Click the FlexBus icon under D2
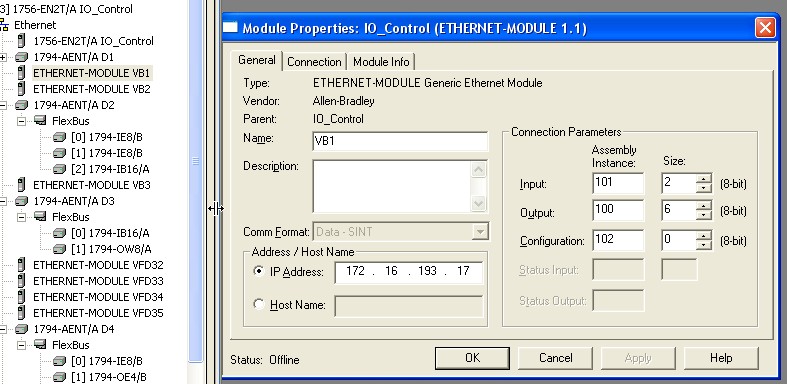The image size is (787, 384). point(40,121)
